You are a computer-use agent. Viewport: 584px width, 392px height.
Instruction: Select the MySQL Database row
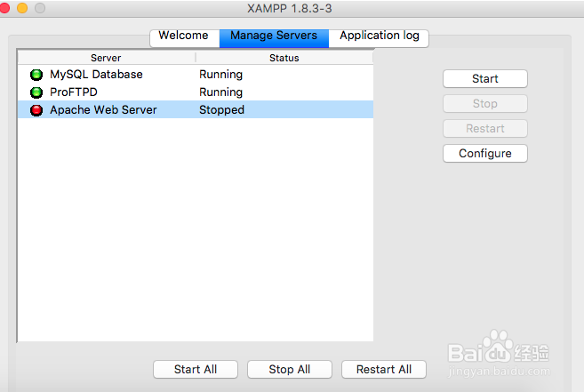(196, 74)
